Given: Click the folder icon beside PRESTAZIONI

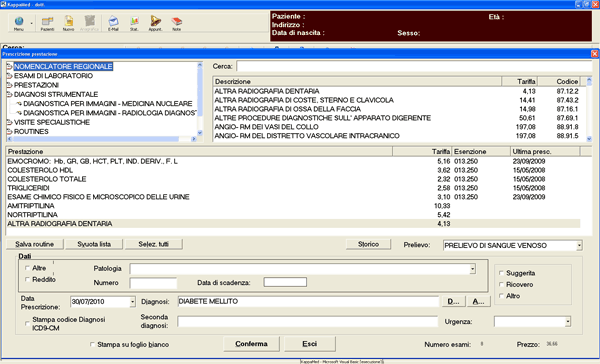Looking at the screenshot, I should tap(10, 85).
